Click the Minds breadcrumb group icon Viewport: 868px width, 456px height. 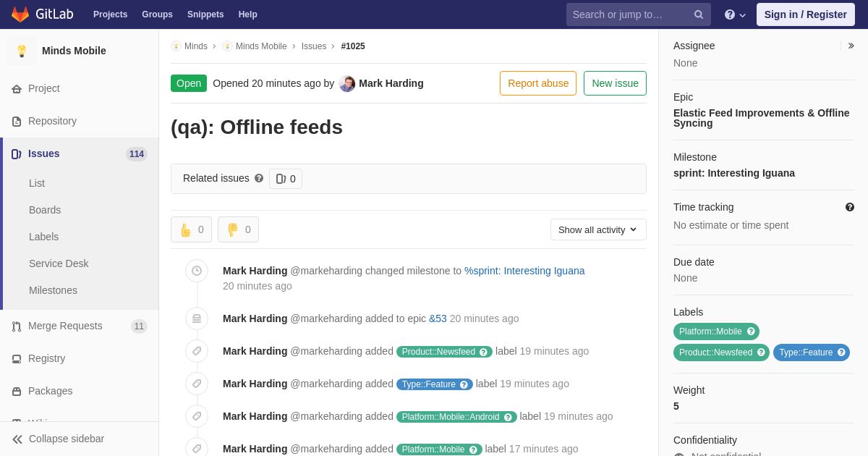(176, 46)
